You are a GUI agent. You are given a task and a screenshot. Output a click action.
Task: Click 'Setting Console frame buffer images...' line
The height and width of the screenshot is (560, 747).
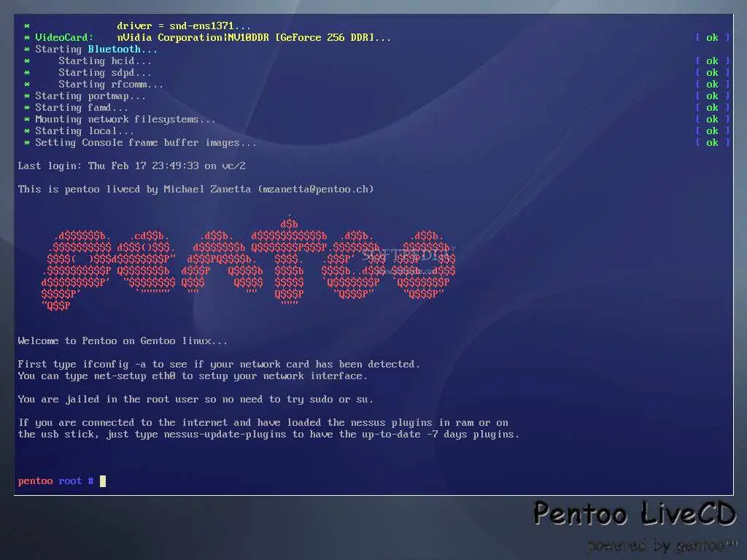click(x=146, y=142)
